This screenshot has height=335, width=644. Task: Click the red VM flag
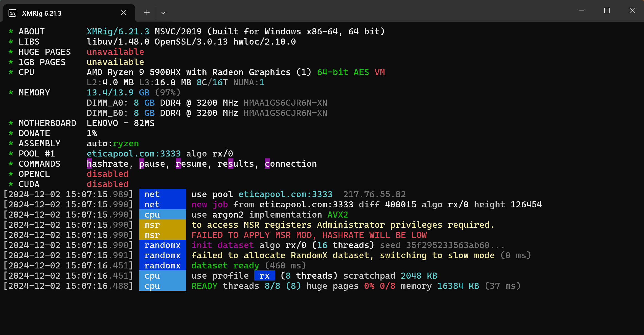pyautogui.click(x=380, y=72)
